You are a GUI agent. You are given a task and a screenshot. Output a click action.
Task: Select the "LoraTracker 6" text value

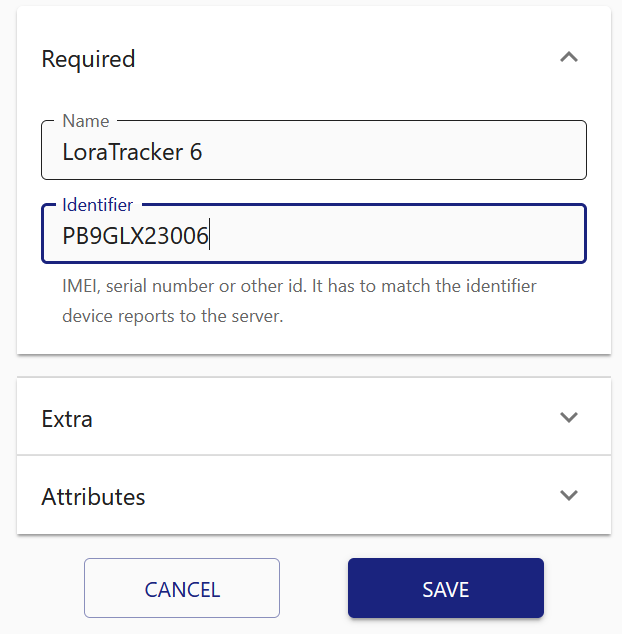click(132, 152)
